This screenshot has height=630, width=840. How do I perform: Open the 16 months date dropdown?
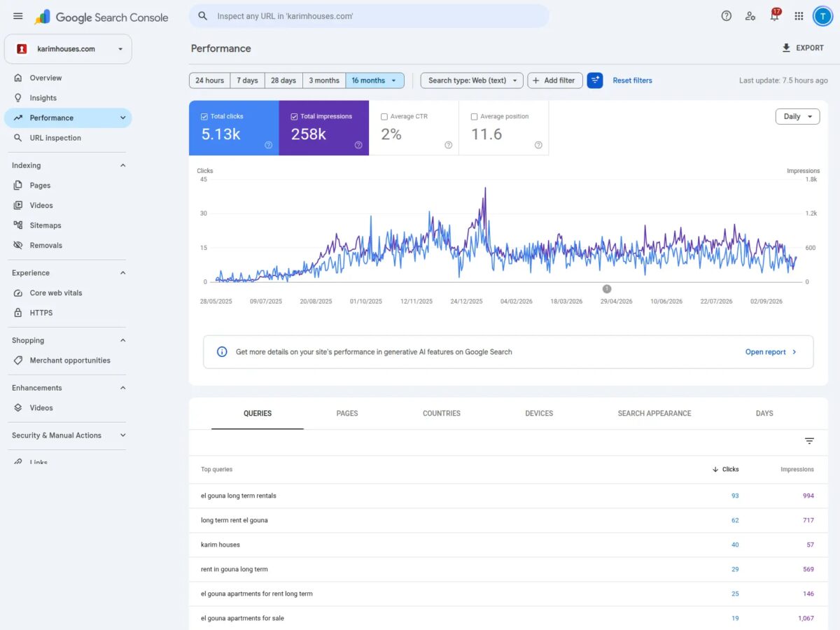(x=374, y=80)
